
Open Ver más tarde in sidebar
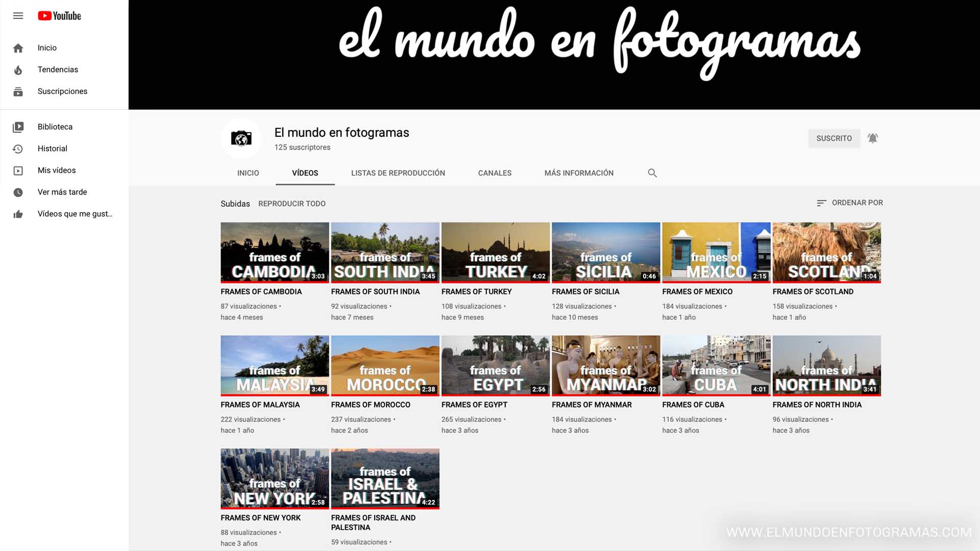coord(62,192)
